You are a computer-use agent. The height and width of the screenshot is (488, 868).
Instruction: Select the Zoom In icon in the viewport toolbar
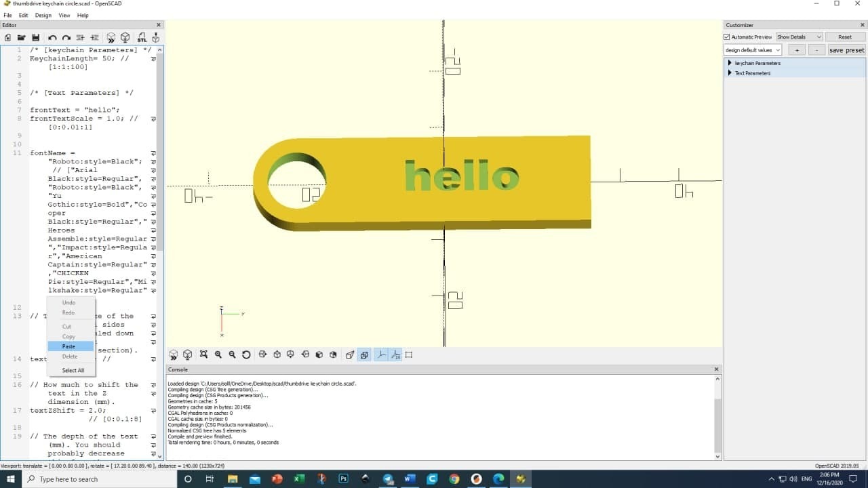click(218, 354)
